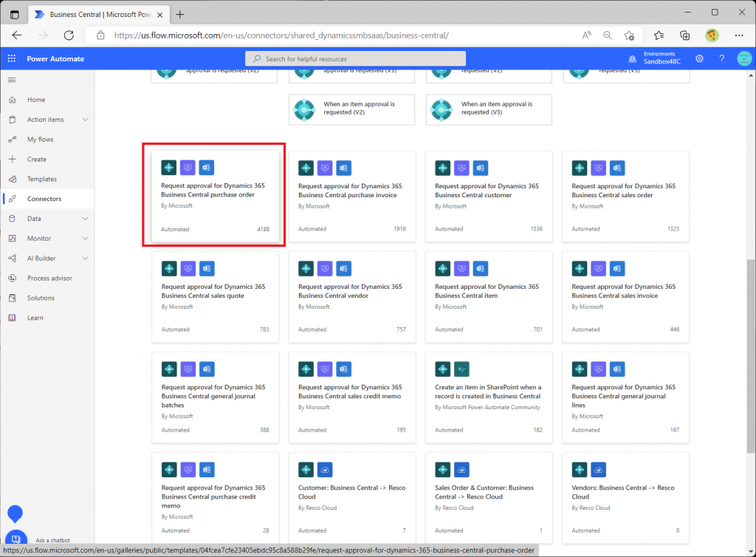Viewport: 756px width, 557px height.
Task: Refresh the browser page
Action: [x=69, y=35]
